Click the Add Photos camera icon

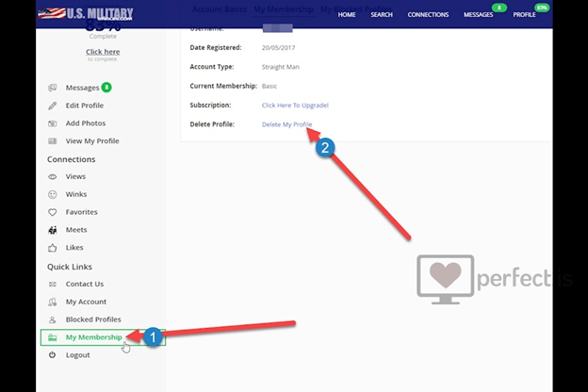click(53, 123)
